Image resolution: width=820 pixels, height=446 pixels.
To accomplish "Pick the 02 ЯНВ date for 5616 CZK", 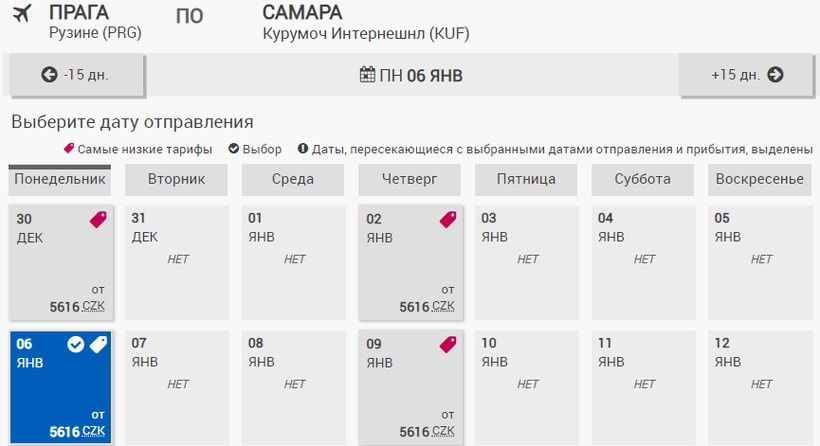I will [x=410, y=262].
